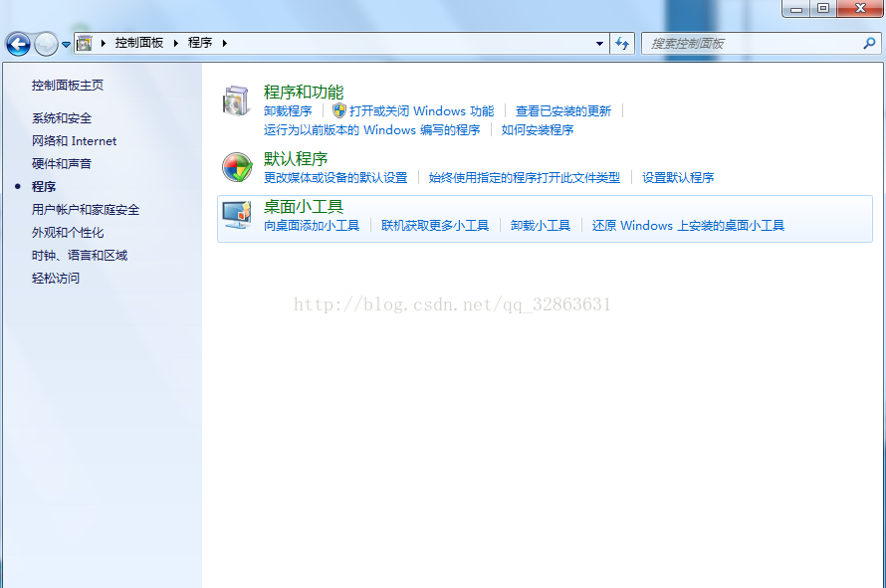The width and height of the screenshot is (886, 588).
Task: Open 用户帐户和家庭安全 in the sidebar
Action: (86, 210)
